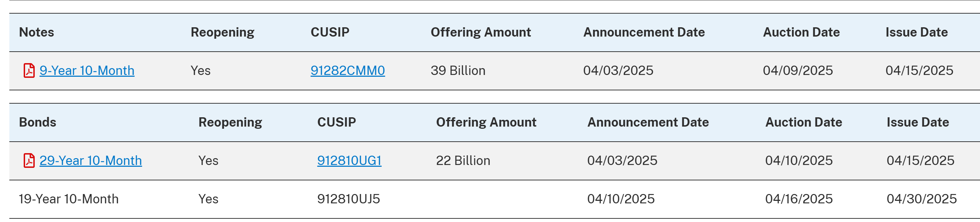Select the 04/09/2025 auction date cell
Image resolution: width=980 pixels, height=222 pixels.
(x=797, y=70)
